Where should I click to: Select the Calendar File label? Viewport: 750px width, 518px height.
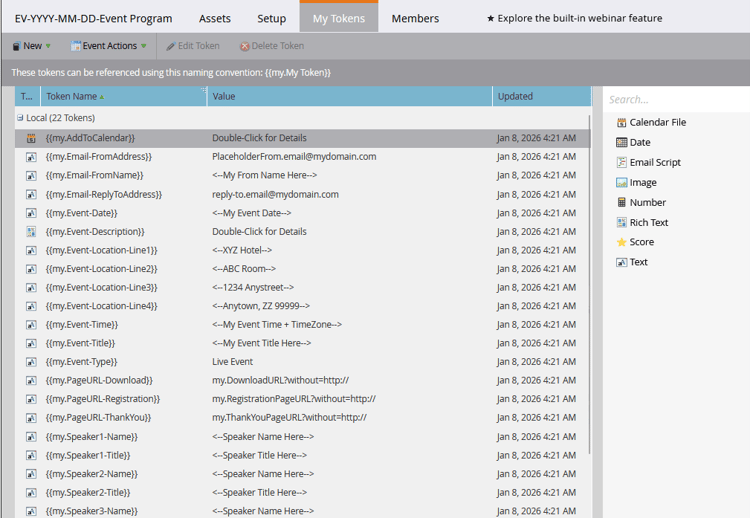click(658, 122)
